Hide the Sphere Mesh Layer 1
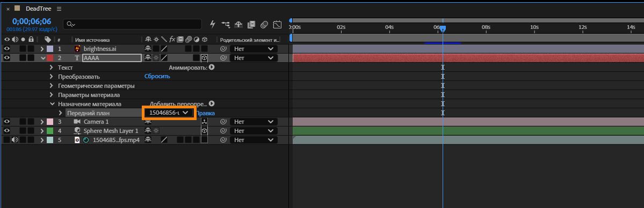 (6, 131)
